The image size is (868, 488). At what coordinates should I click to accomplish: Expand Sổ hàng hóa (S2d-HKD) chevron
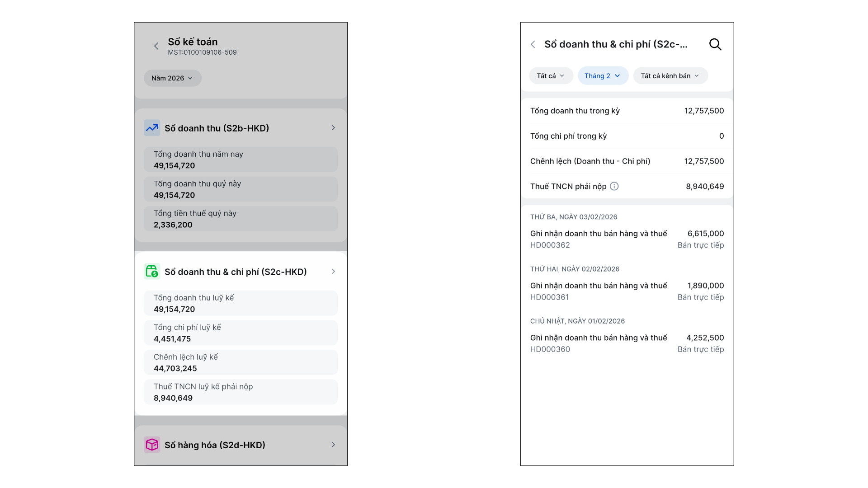tap(333, 445)
